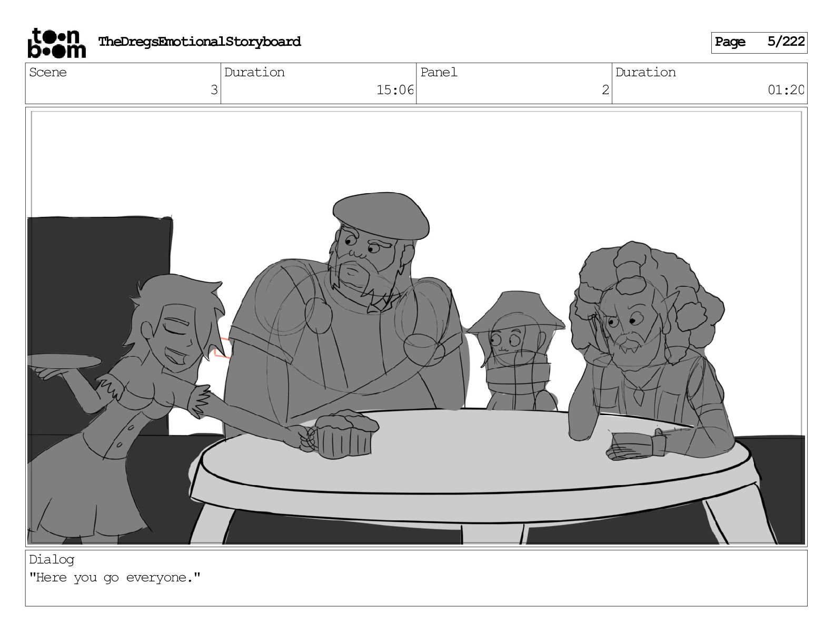This screenshot has width=834, height=644.
Task: Click the scene Duration value 15:06
Action: point(395,90)
